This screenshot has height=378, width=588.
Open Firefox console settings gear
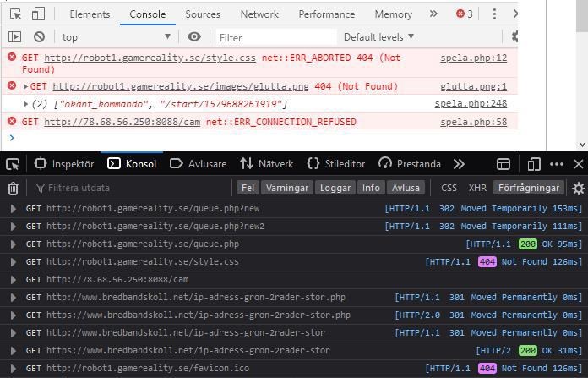tap(578, 188)
